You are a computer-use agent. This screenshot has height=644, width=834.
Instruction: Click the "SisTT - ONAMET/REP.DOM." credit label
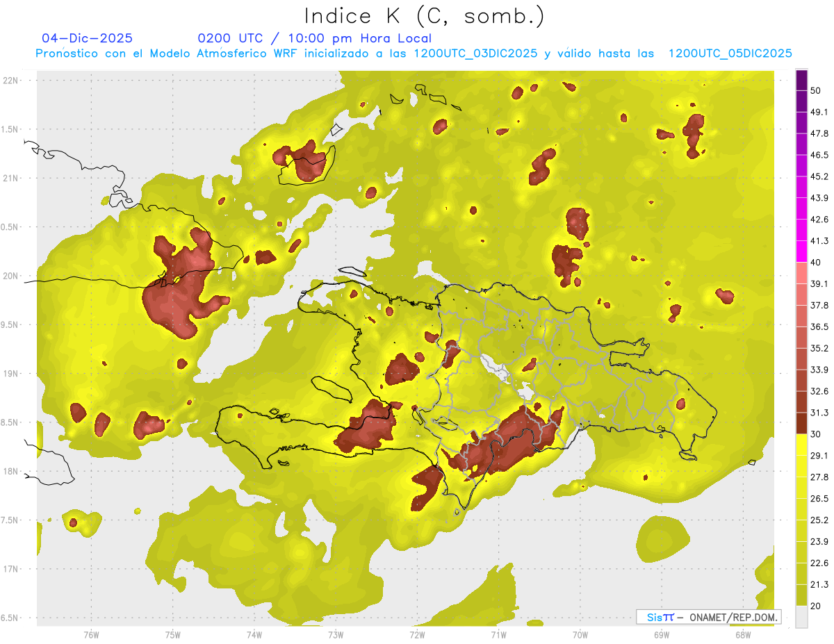point(709,617)
